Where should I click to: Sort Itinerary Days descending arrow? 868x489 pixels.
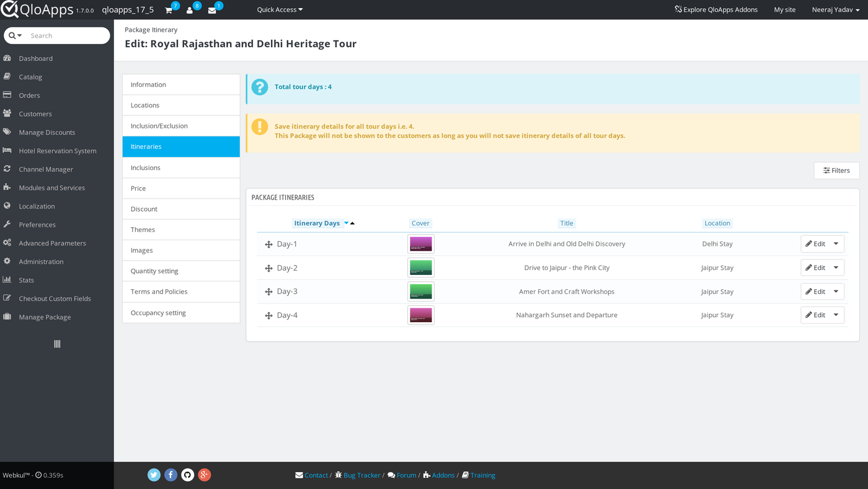(x=346, y=223)
